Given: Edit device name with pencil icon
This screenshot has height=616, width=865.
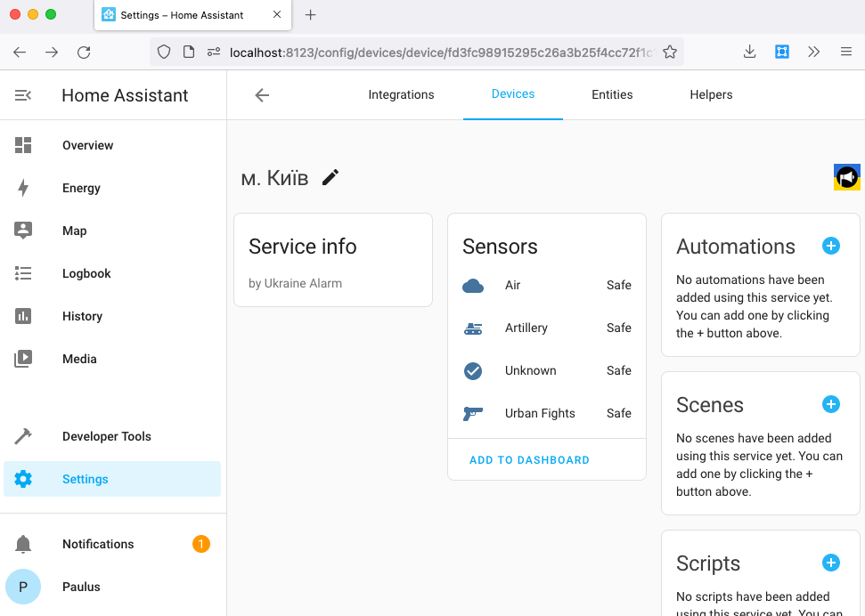Looking at the screenshot, I should pyautogui.click(x=330, y=177).
